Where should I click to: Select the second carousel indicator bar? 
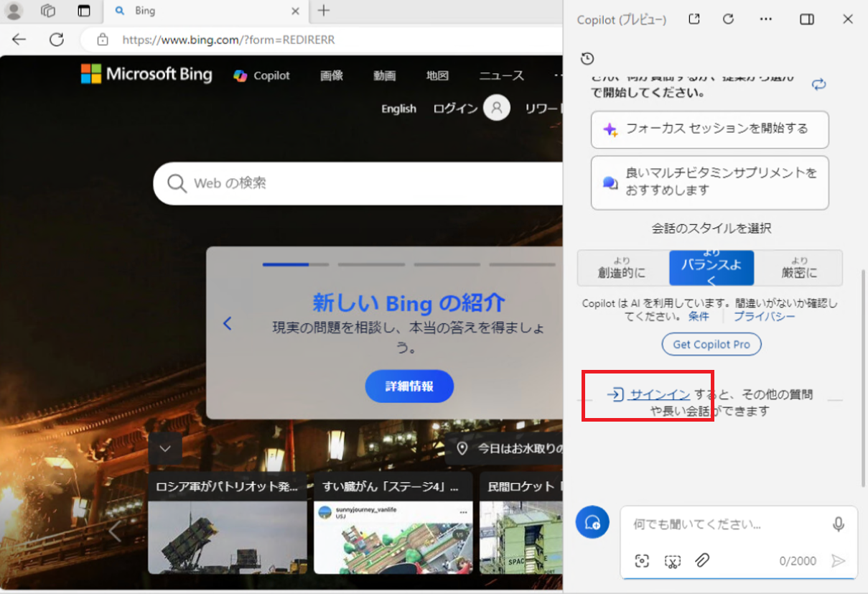point(371,264)
